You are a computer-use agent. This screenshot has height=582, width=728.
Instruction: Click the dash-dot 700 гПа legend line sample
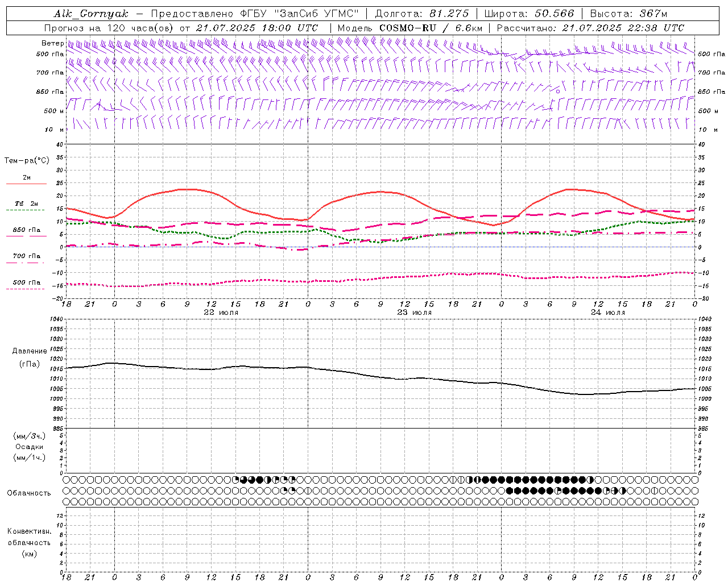(x=26, y=263)
